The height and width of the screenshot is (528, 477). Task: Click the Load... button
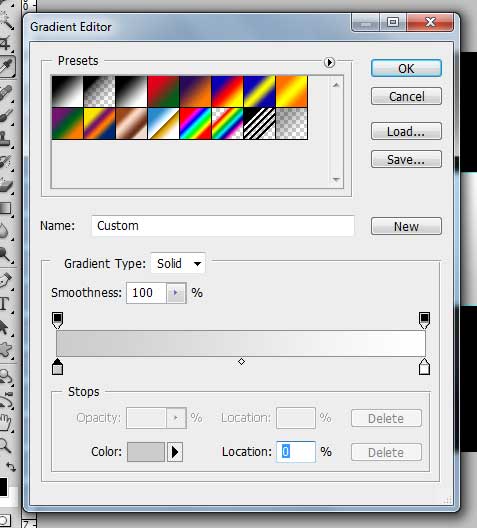click(x=406, y=131)
